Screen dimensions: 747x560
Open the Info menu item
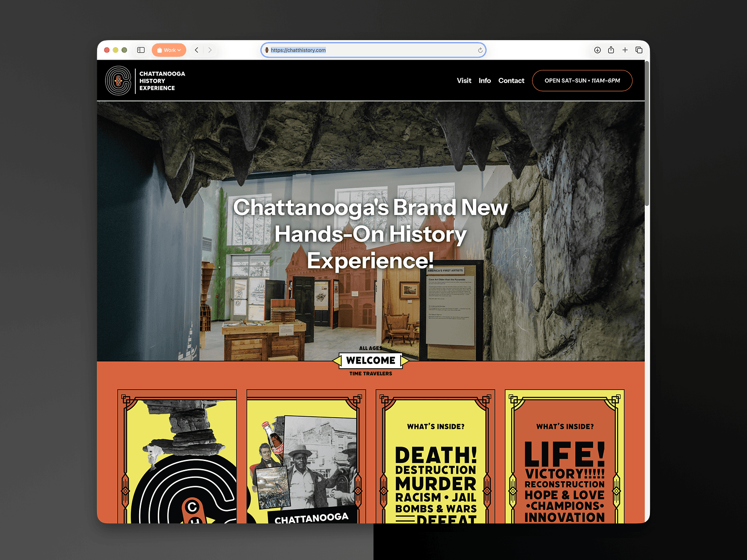pos(485,81)
